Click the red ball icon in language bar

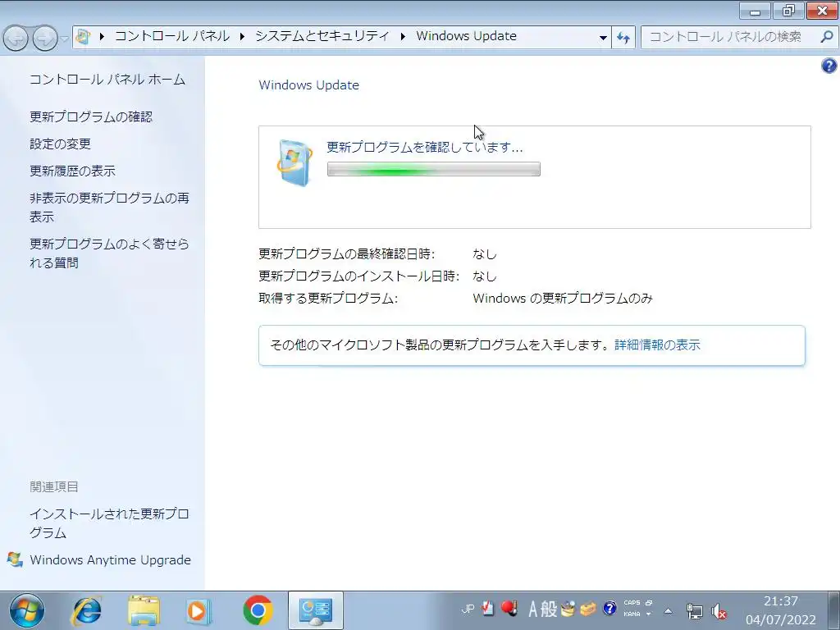[509, 608]
